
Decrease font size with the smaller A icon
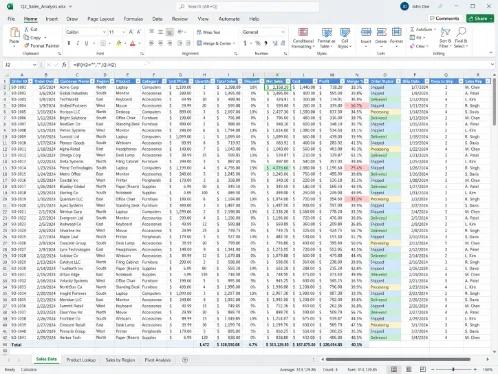pyautogui.click(x=139, y=32)
